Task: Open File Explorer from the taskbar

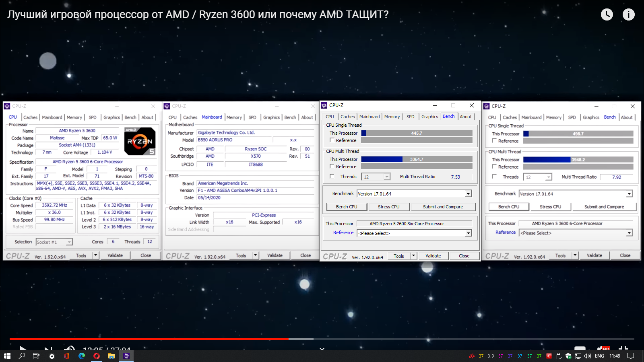Action: [x=111, y=356]
